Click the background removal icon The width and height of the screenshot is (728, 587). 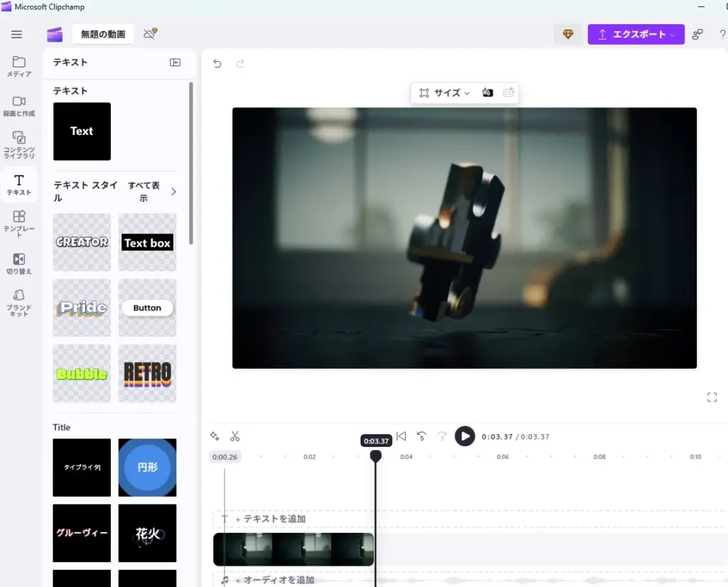(488, 92)
